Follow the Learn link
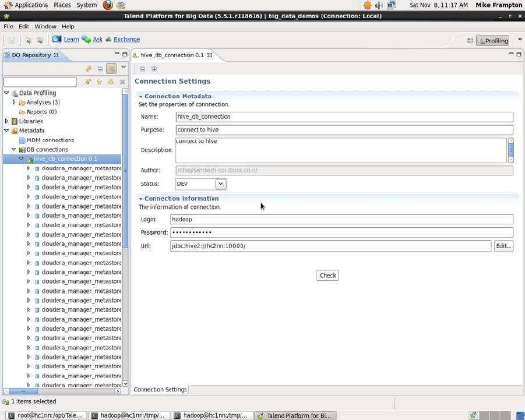This screenshot has height=420, width=525. pos(71,40)
